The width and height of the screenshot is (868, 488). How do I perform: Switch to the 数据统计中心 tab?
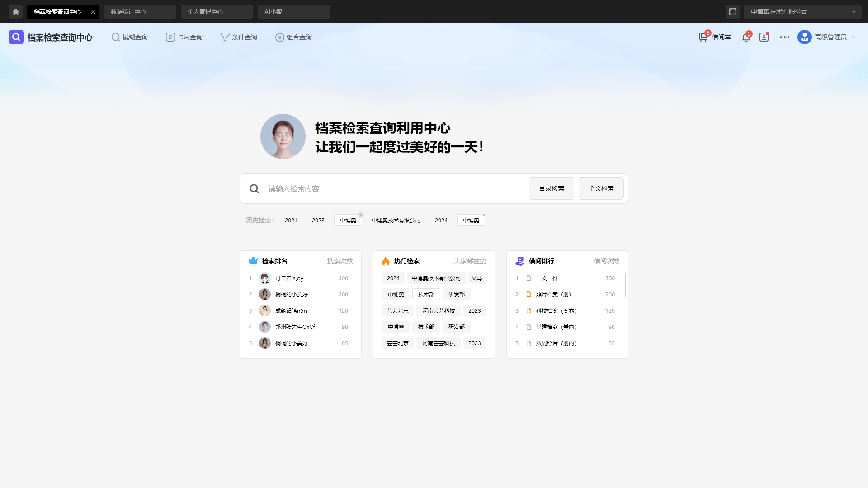coord(128,12)
